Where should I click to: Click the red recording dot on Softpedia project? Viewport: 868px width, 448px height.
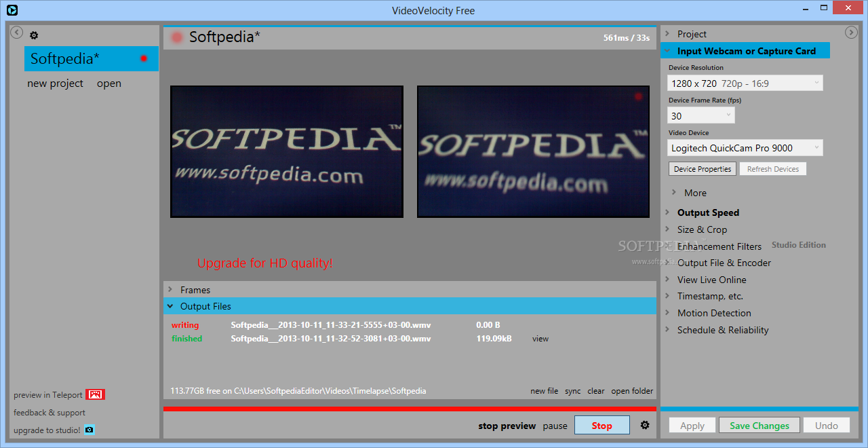[x=144, y=58]
